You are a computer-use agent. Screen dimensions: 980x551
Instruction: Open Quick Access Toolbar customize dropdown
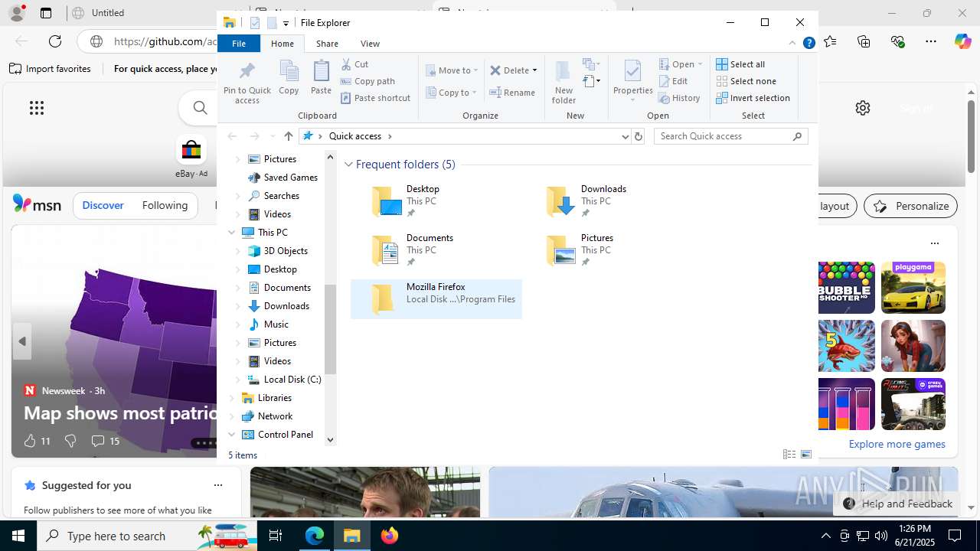pos(286,23)
